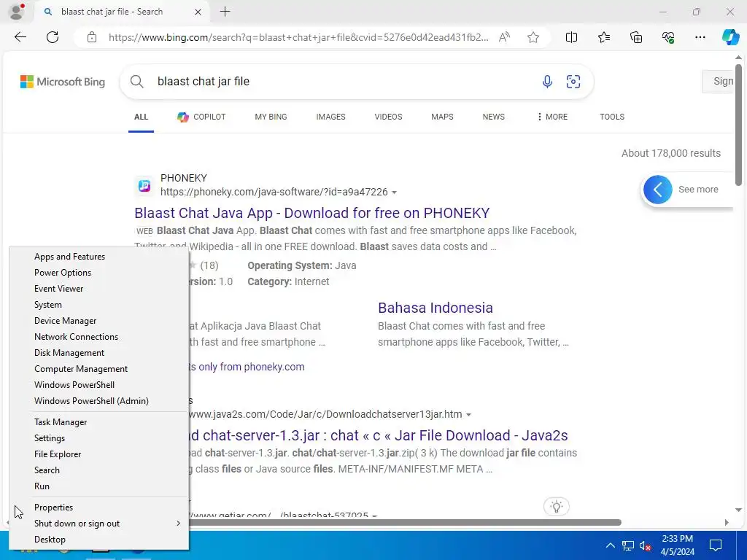This screenshot has width=747, height=560.
Task: Open Computer Management menu item
Action: click(x=98, y=369)
